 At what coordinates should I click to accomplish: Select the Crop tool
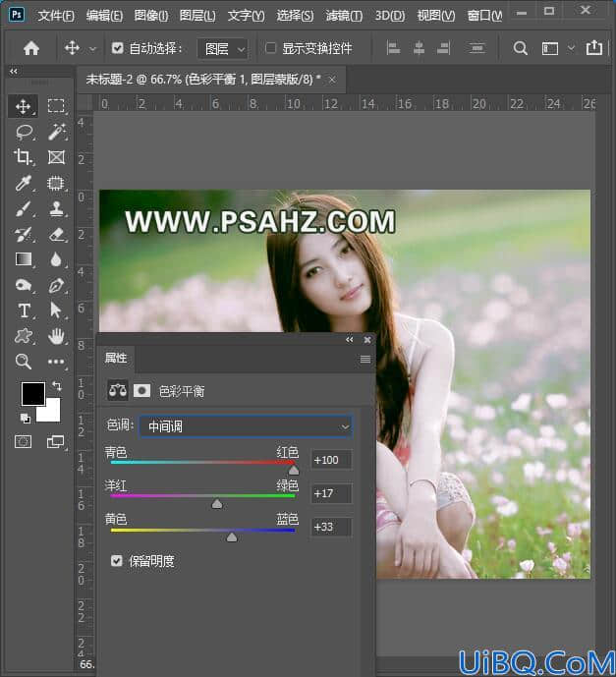[23, 157]
